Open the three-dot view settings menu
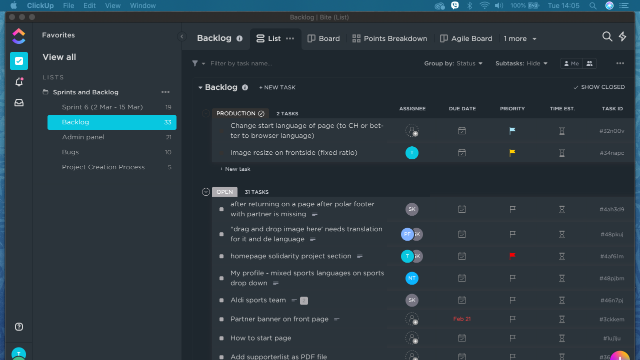Viewport: 640px width, 360px height. coord(620,63)
